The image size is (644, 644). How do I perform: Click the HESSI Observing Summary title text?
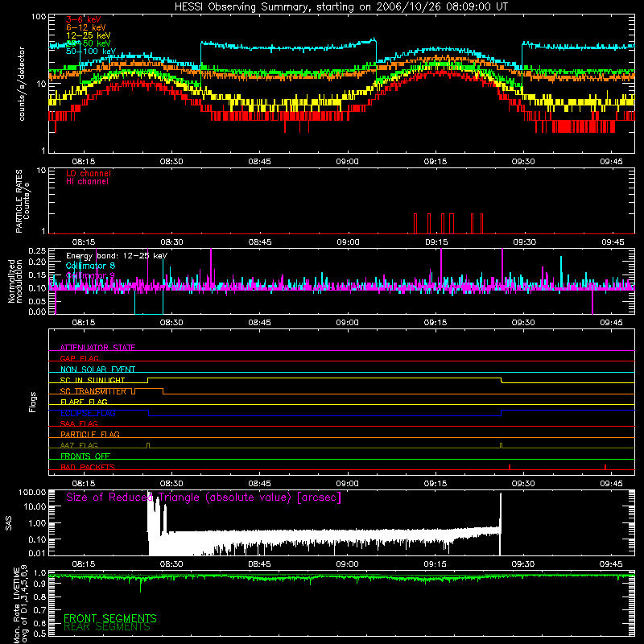coord(341,7)
